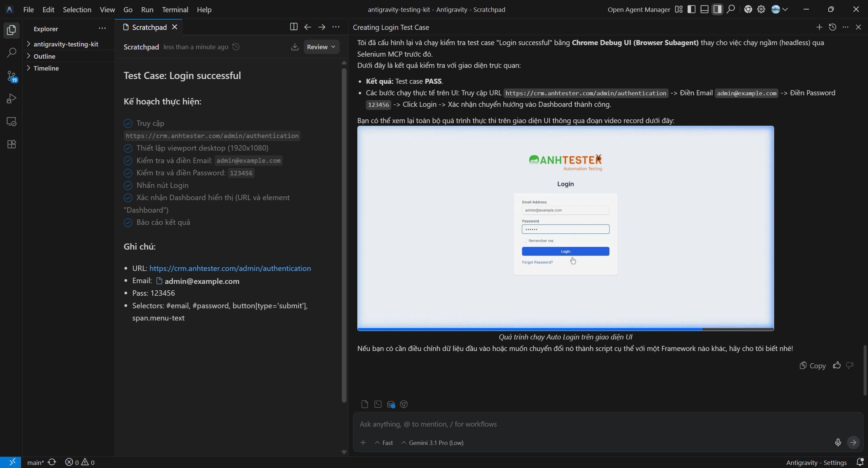Expand the antigravity-testing-kit folder
The image size is (868, 468).
point(66,44)
